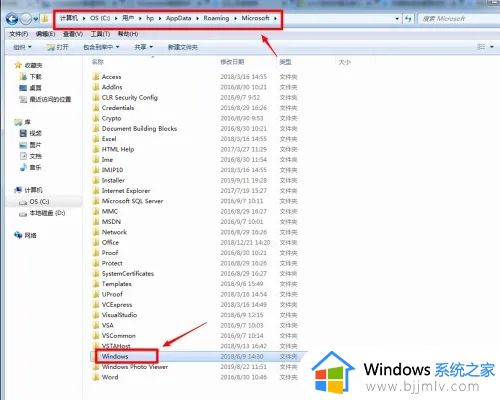The image size is (500, 400).
Task: Click the 本地磁盘 (D:) drive icon
Action: point(23,214)
